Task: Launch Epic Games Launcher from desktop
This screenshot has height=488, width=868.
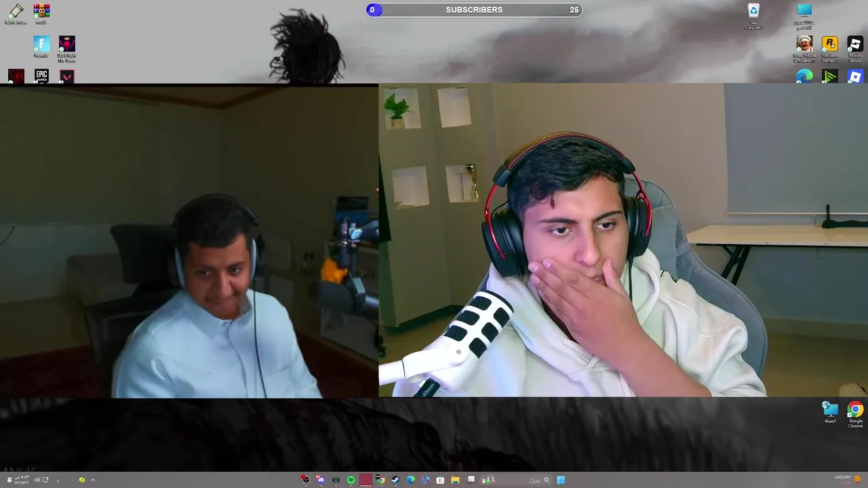Action: [41, 76]
